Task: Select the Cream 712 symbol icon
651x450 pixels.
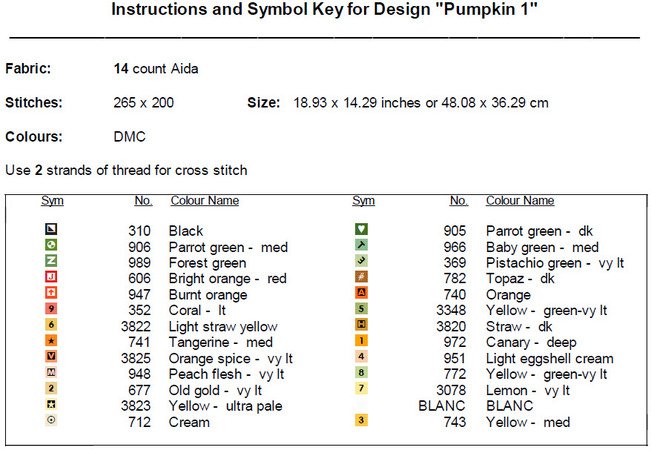Action: tap(52, 421)
